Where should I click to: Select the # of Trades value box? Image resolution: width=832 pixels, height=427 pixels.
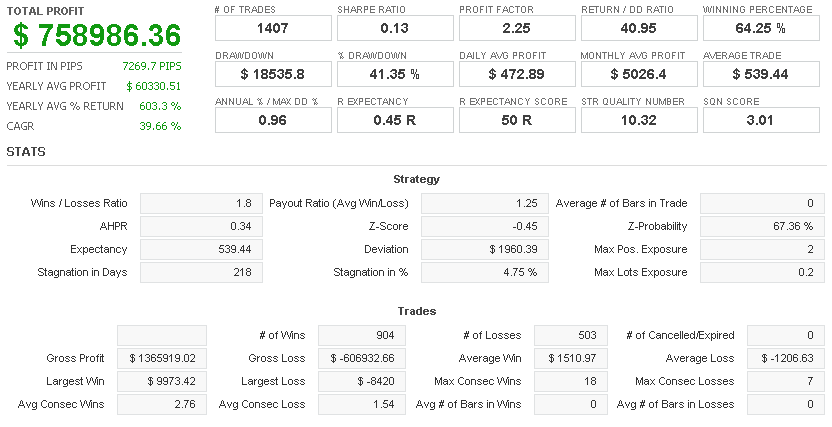272,28
